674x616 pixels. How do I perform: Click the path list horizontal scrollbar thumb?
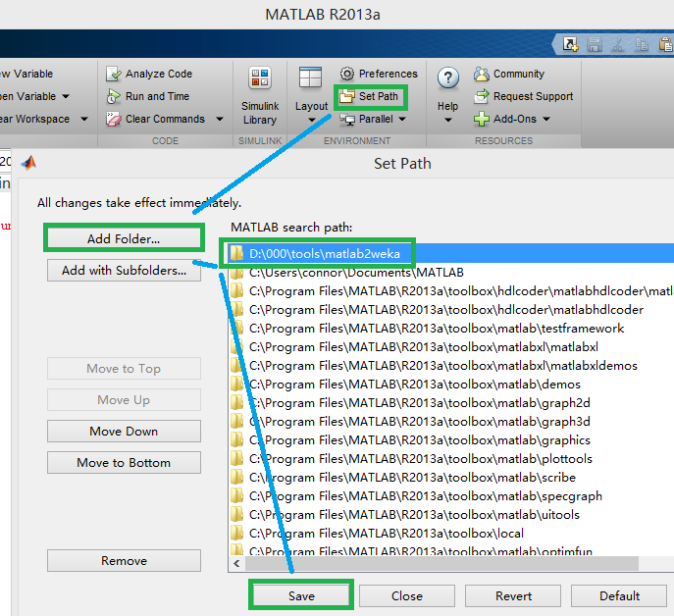(x=441, y=563)
